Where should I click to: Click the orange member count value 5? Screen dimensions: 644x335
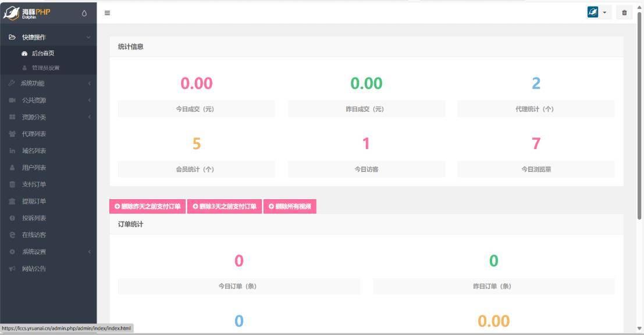[197, 144]
